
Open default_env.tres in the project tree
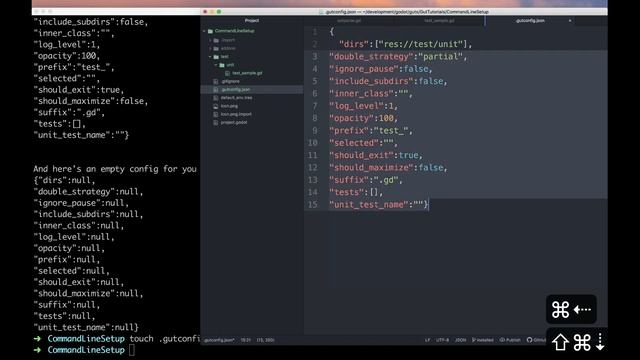point(236,98)
